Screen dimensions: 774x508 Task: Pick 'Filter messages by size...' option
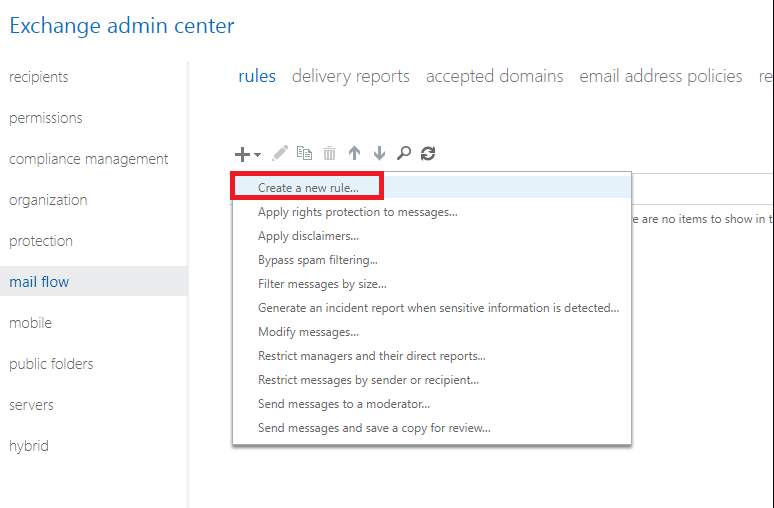click(x=322, y=284)
